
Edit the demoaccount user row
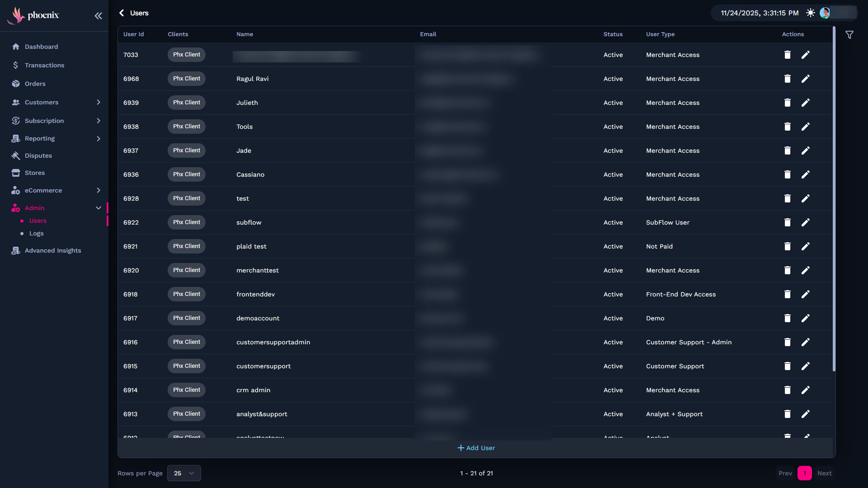pos(805,318)
